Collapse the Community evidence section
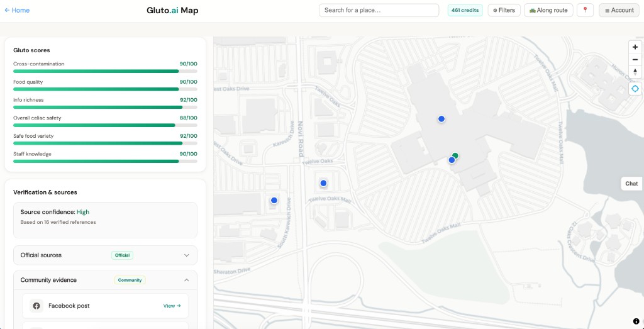The image size is (644, 329). (x=105, y=280)
